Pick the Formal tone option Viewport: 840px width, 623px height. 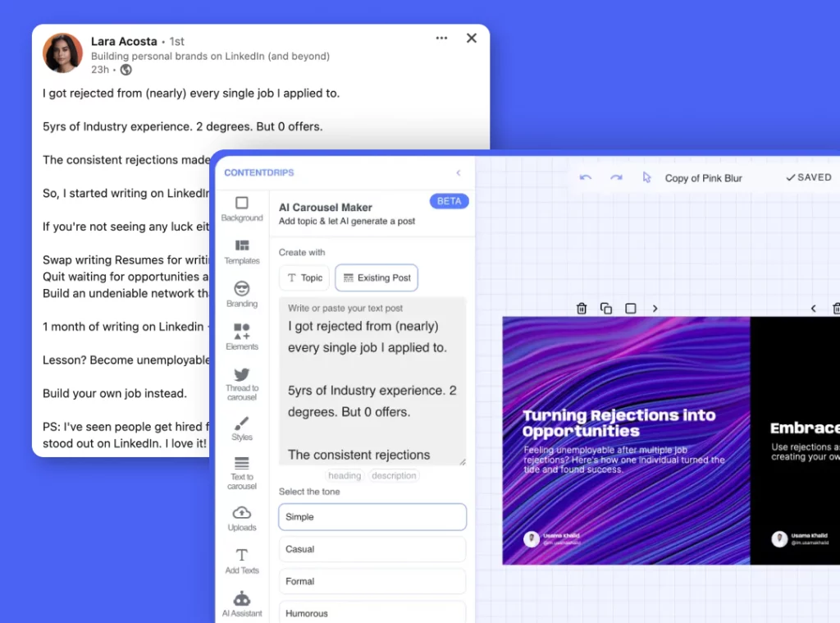pyautogui.click(x=372, y=581)
